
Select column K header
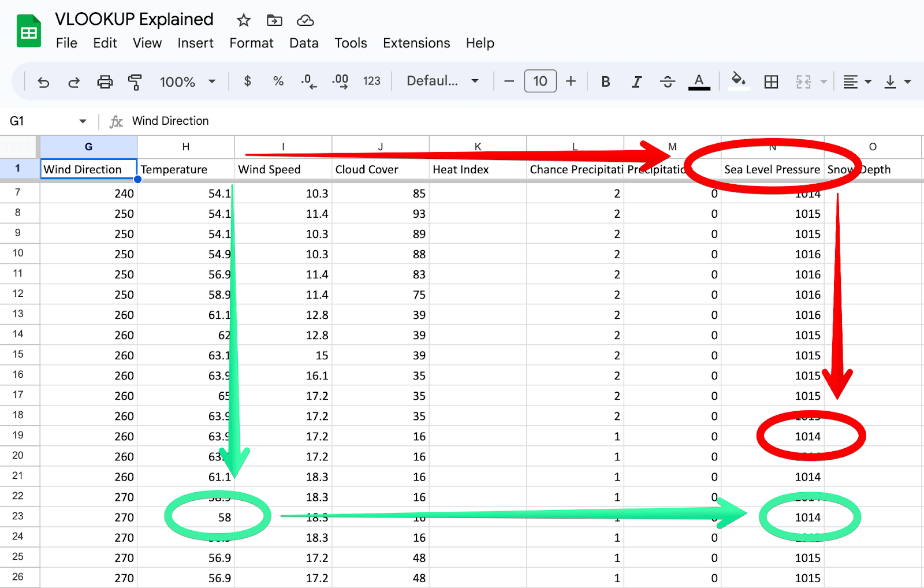click(478, 147)
